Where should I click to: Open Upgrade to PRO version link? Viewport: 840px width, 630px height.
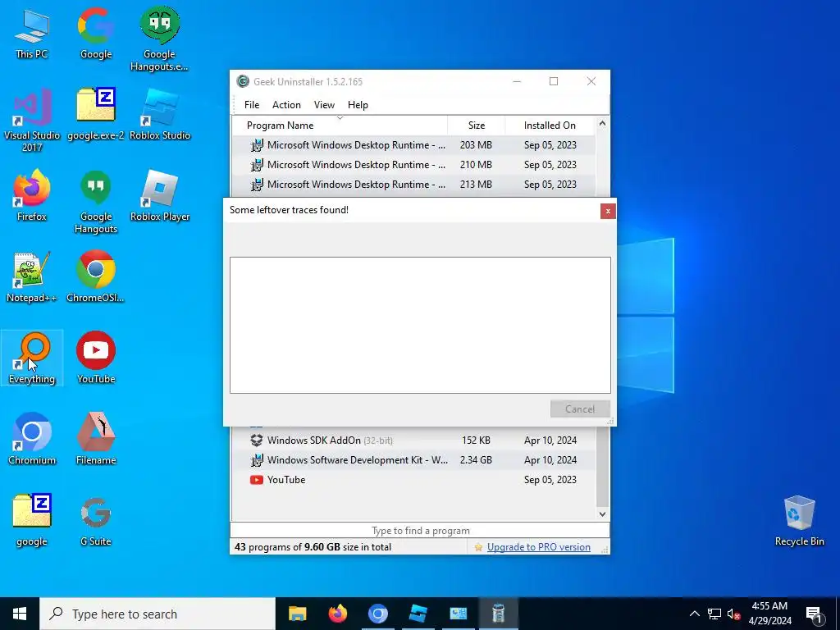(538, 547)
